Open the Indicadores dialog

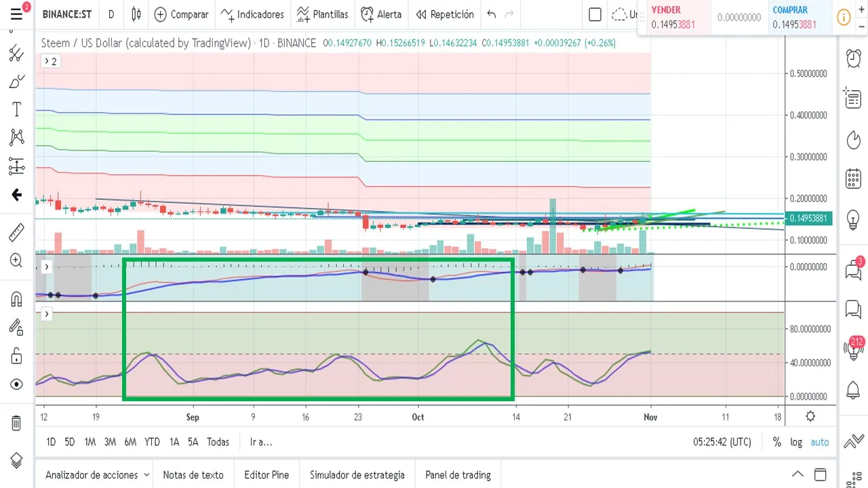tap(252, 14)
